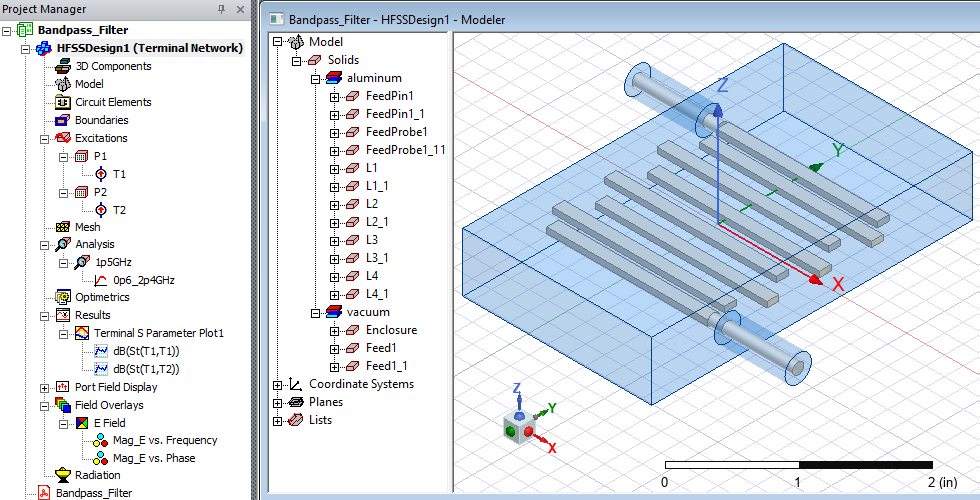Select the dB(St(T1,T2)) trace
Viewport: 980px width, 500px height.
(x=146, y=369)
